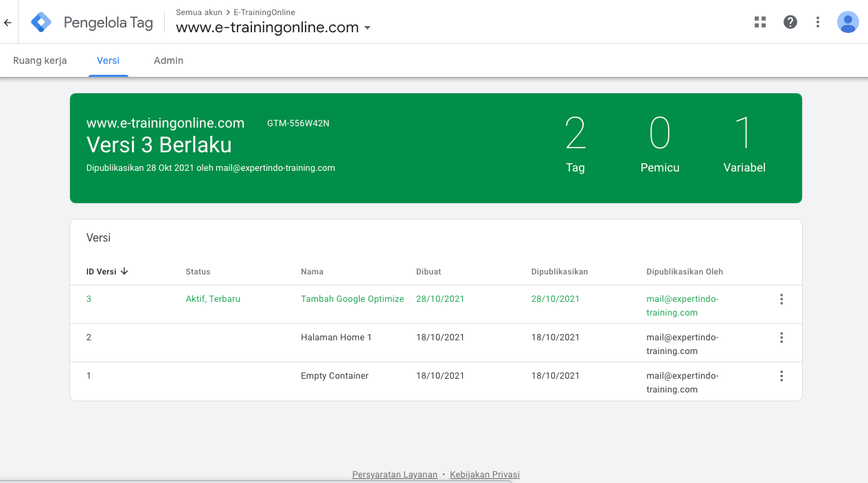This screenshot has width=868, height=483.
Task: Click the Tag Manager logo icon
Action: [x=41, y=23]
